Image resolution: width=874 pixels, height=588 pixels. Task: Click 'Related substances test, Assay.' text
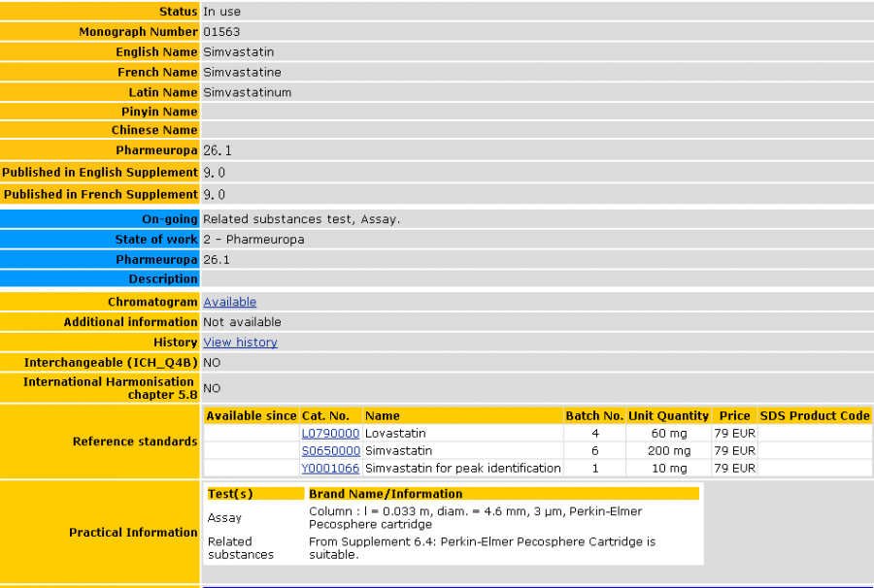302,219
